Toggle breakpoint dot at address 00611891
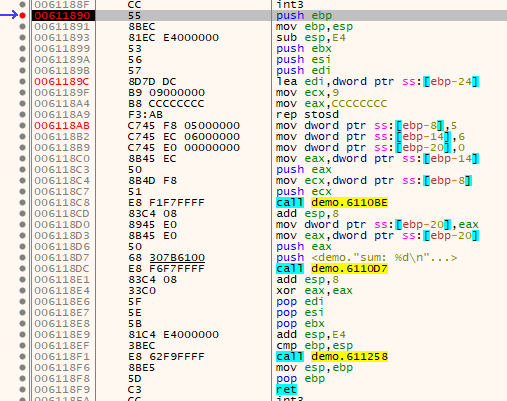507x401 pixels. pyautogui.click(x=22, y=26)
